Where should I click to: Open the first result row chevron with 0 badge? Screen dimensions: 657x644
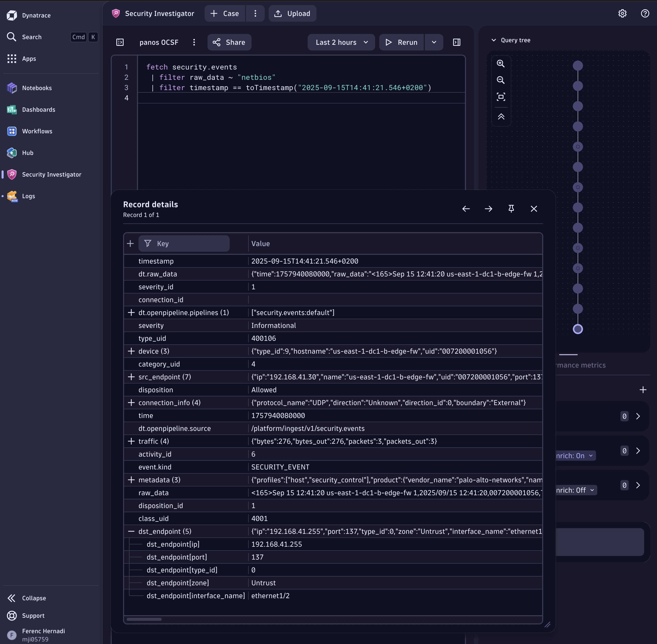pos(638,416)
